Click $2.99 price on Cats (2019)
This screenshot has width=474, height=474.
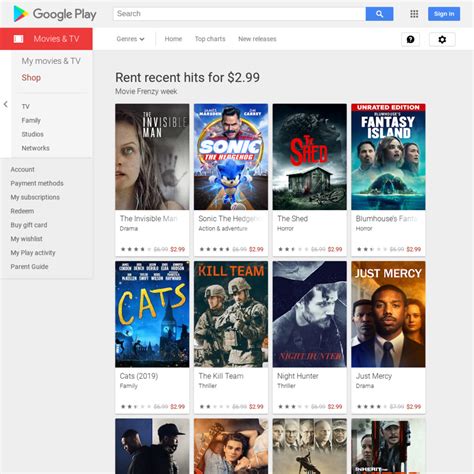click(177, 406)
